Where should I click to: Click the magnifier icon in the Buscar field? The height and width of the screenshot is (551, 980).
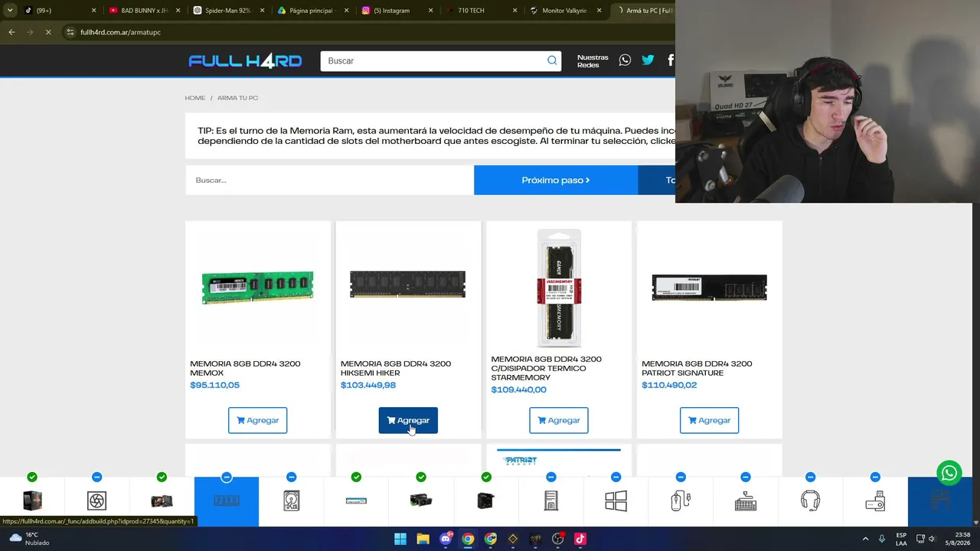[552, 60]
